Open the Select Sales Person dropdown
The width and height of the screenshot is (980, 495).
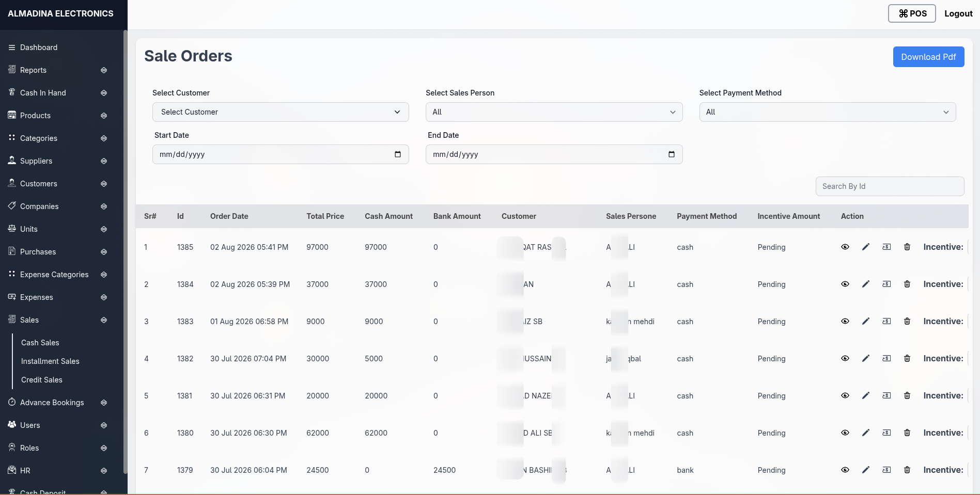tap(554, 112)
